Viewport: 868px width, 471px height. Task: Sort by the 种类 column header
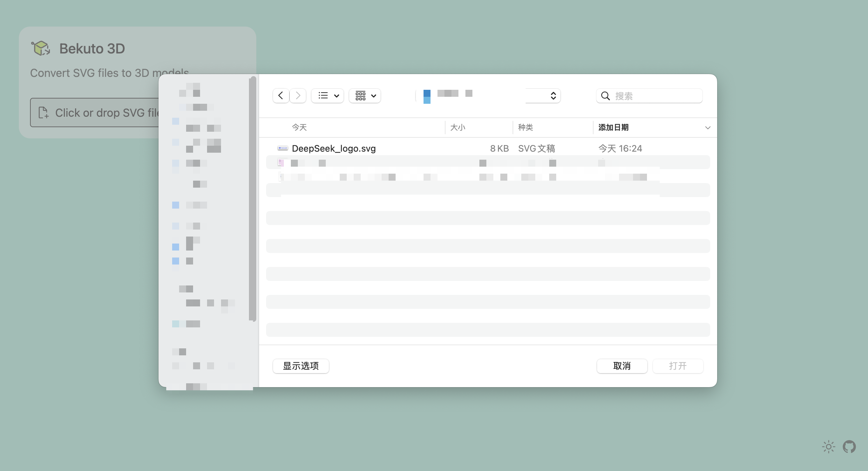click(525, 128)
